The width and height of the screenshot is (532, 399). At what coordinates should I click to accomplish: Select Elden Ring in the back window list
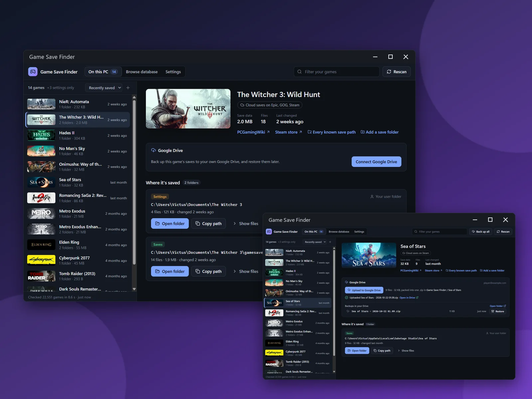(x=78, y=245)
